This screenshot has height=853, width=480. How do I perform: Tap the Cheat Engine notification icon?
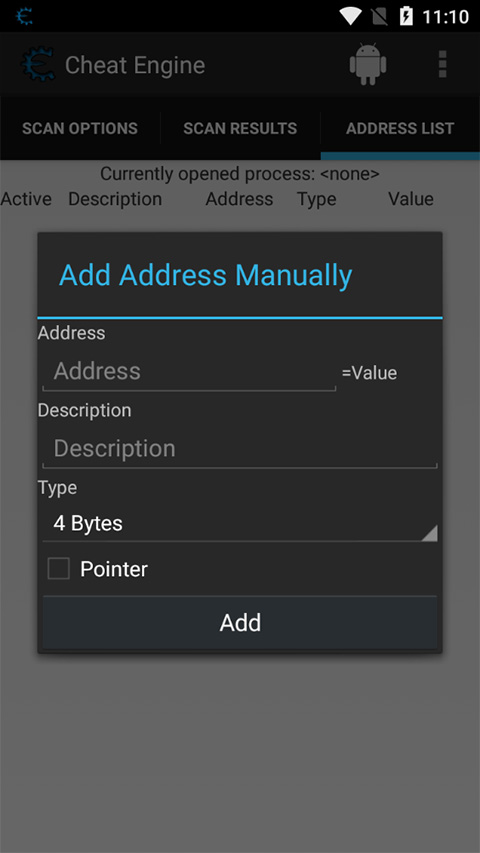(x=24, y=16)
